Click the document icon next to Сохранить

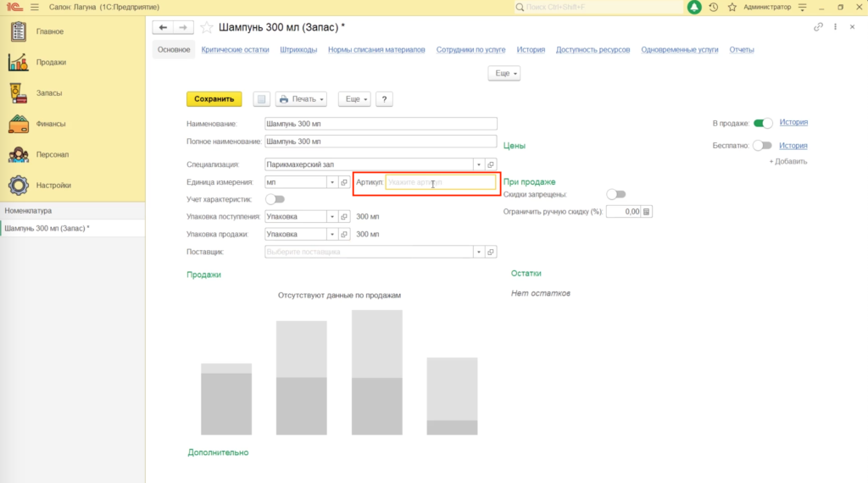261,99
